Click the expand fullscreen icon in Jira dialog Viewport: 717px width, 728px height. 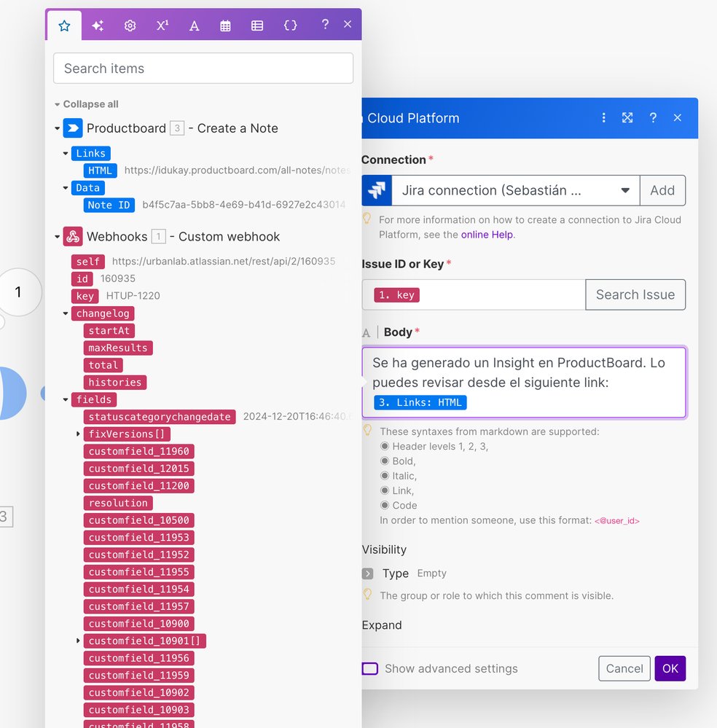(x=627, y=118)
